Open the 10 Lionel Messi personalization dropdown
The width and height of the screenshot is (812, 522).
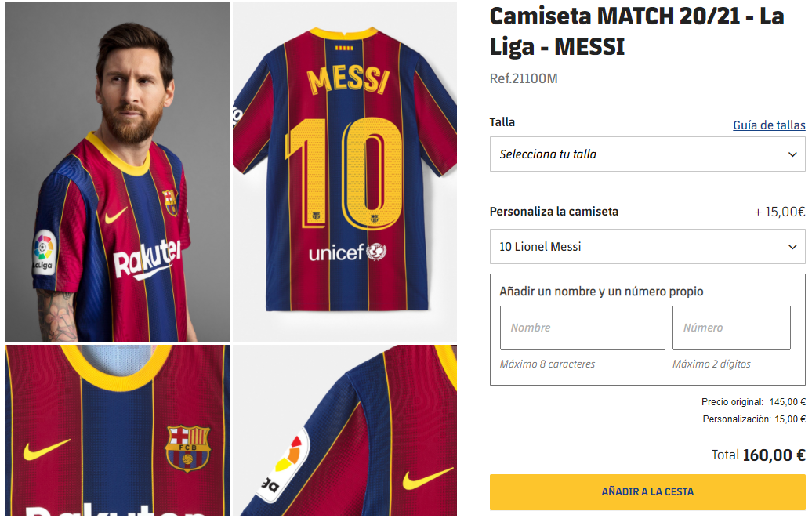[647, 247]
